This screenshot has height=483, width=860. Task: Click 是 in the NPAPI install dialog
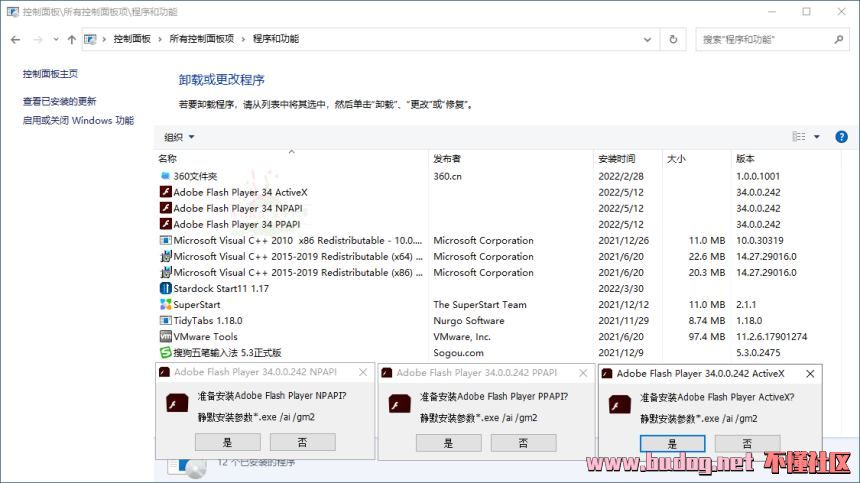coord(227,441)
